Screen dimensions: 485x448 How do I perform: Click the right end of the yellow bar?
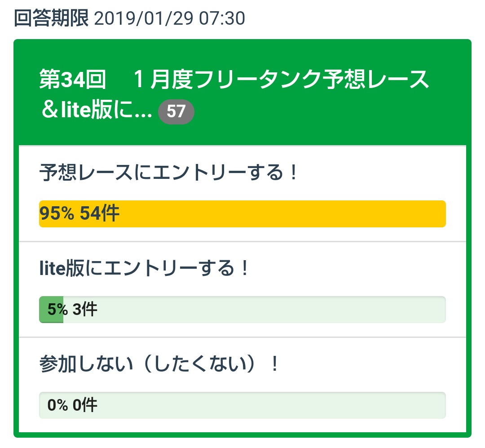[x=438, y=214]
